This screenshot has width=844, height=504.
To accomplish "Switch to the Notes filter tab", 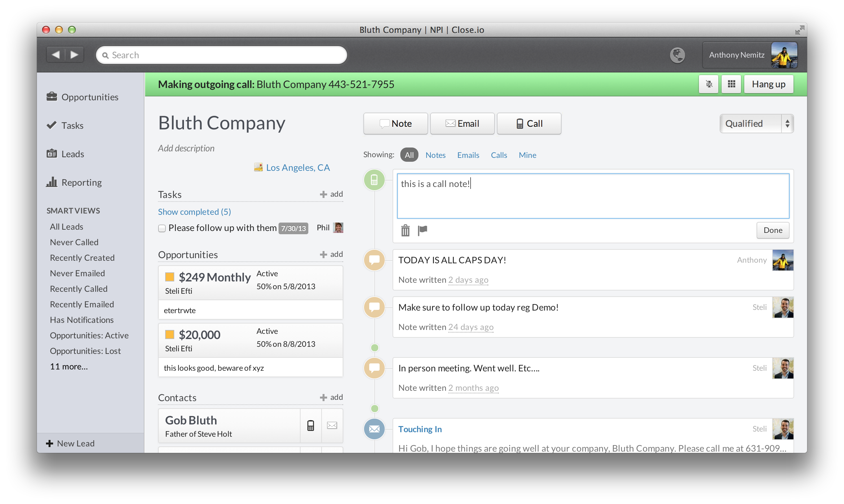I will (x=436, y=155).
